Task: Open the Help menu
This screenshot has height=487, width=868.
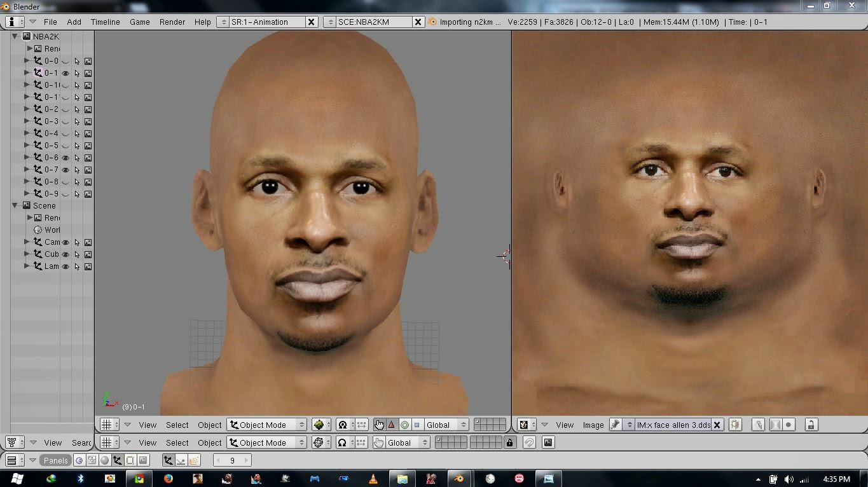Action: [x=202, y=22]
